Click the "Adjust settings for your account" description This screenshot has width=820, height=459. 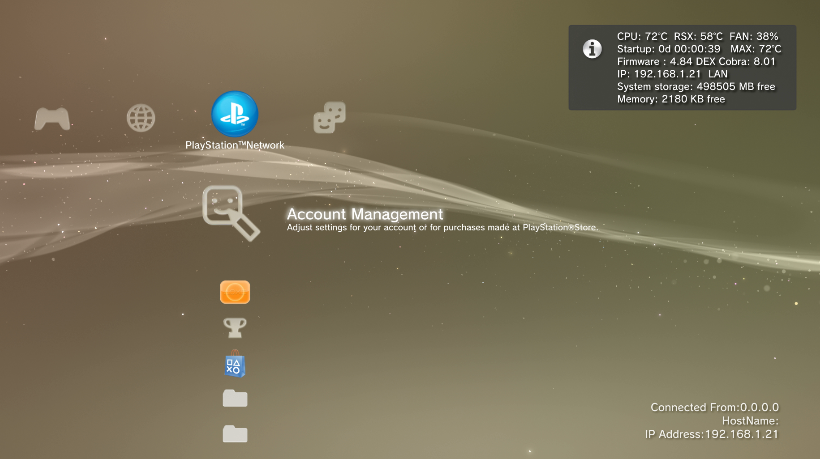442,227
